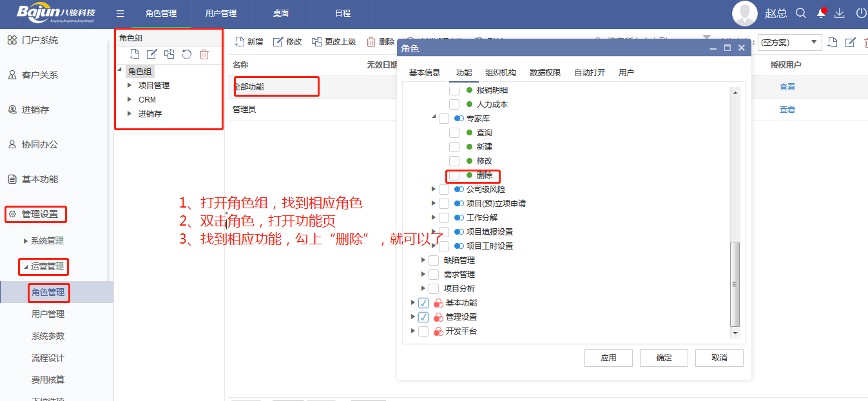The height and width of the screenshot is (401, 868).
Task: Check the 删除 checkbox under 专家库
Action: [x=454, y=175]
